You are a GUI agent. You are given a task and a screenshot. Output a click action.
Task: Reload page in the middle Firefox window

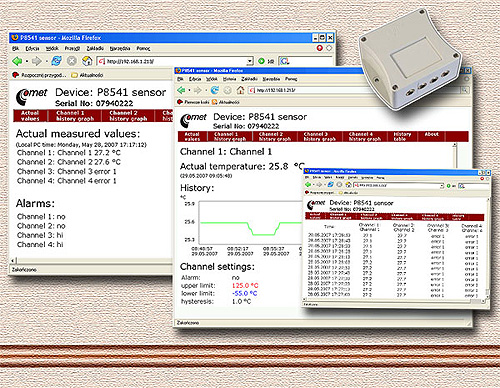pos(215,90)
